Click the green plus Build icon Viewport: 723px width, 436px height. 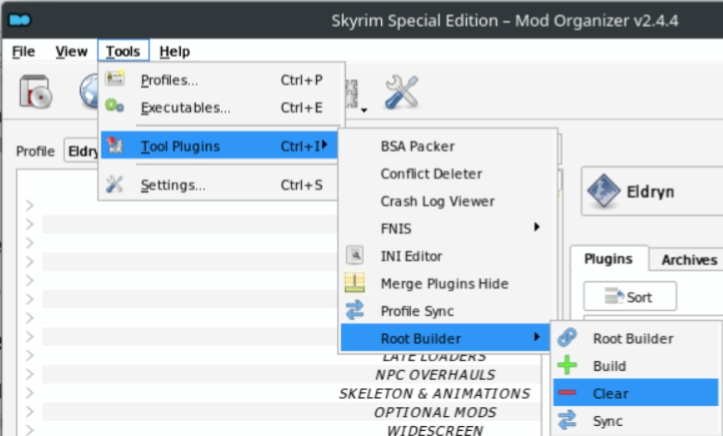[x=567, y=365]
